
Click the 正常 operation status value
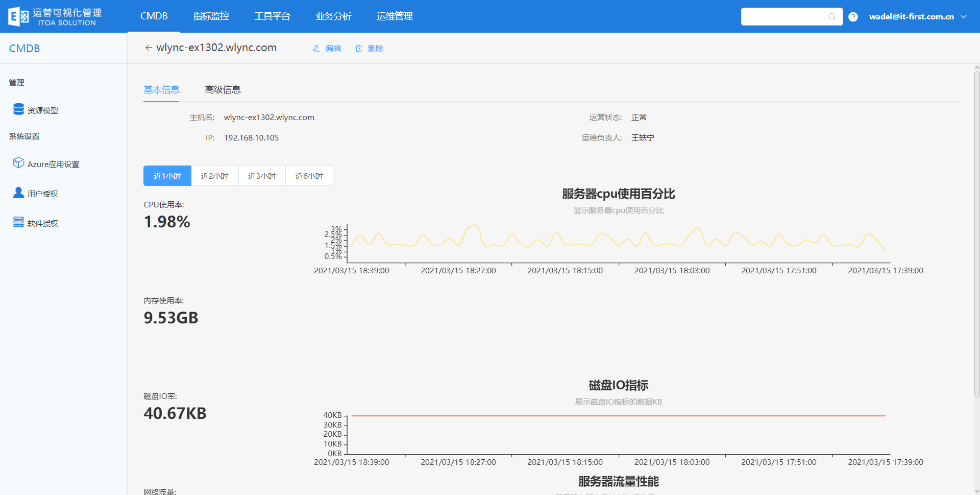tap(639, 117)
